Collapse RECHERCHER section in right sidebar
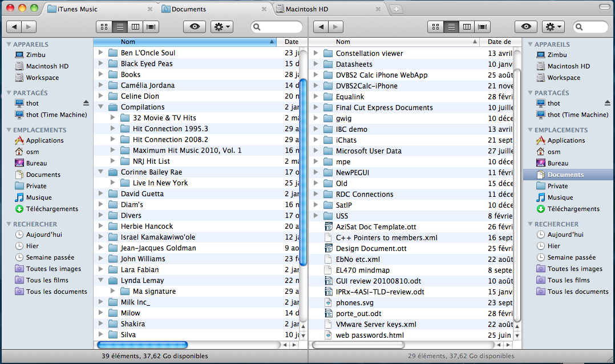 pyautogui.click(x=531, y=224)
